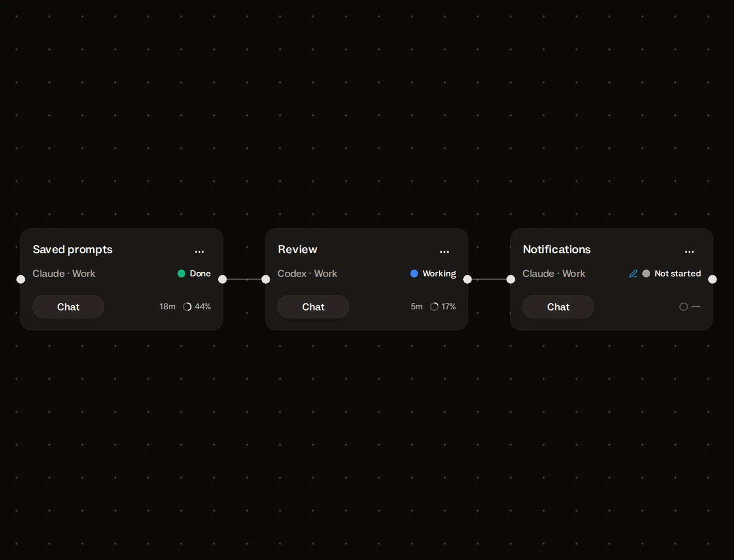734x560 pixels.
Task: Click the Done status text
Action: pos(200,274)
